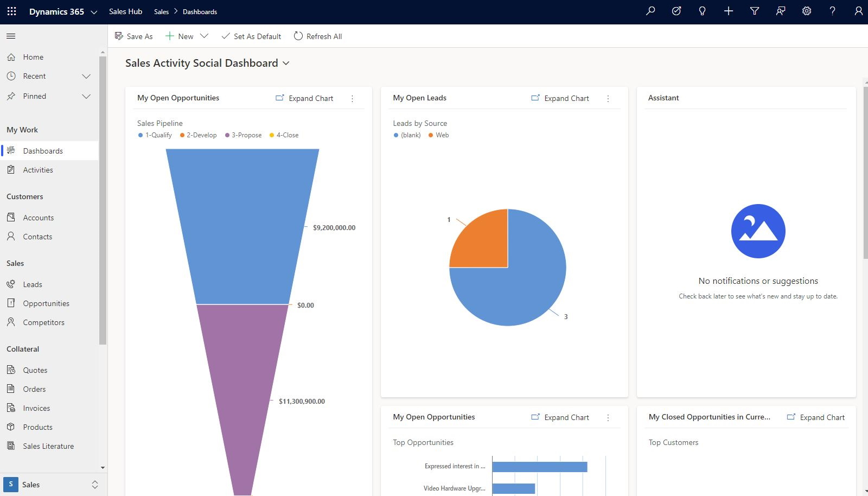Click the New dashboard button
Image resolution: width=868 pixels, height=496 pixels.
[180, 36]
